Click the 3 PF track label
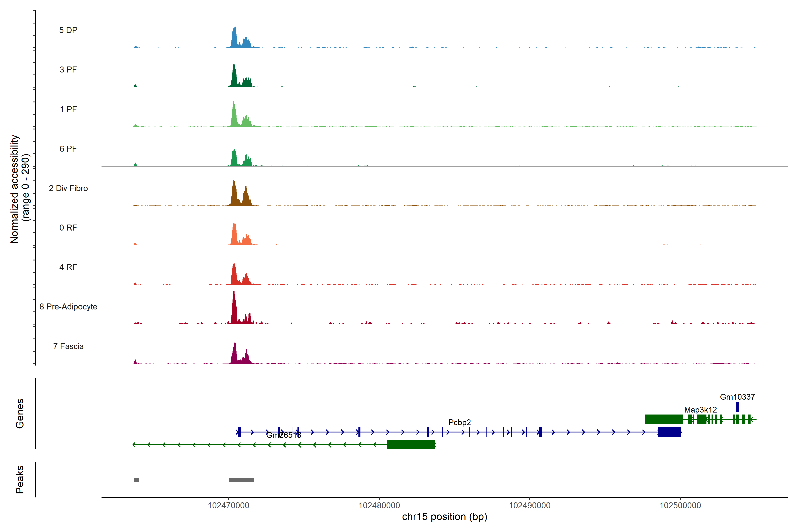This screenshot has width=798, height=532. [x=68, y=70]
